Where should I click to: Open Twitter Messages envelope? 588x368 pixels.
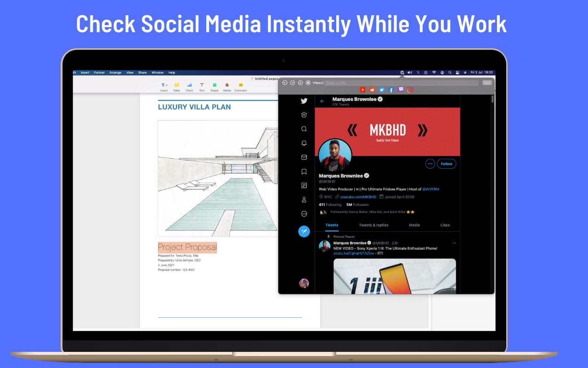(x=304, y=157)
